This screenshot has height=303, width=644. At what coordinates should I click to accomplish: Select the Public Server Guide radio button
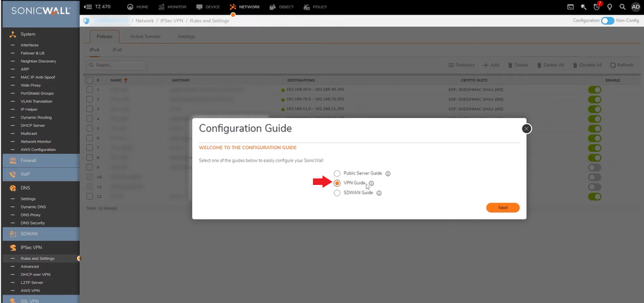point(337,173)
